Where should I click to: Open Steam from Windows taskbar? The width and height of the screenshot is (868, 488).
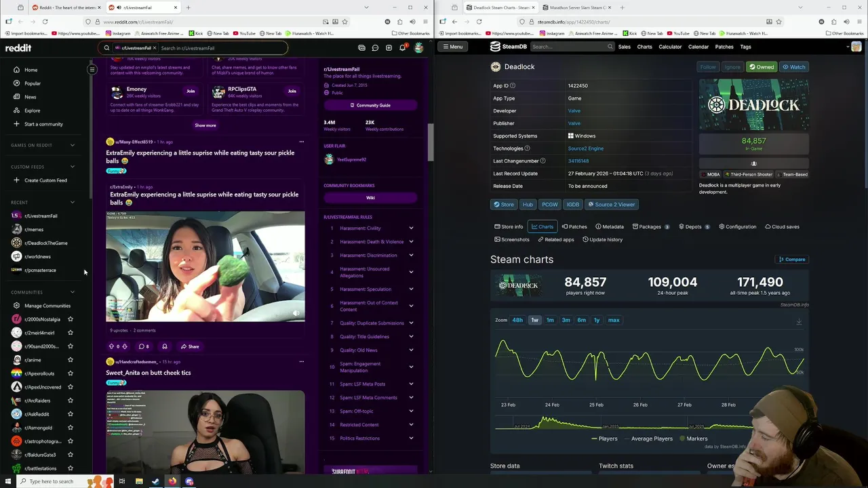[x=155, y=482]
